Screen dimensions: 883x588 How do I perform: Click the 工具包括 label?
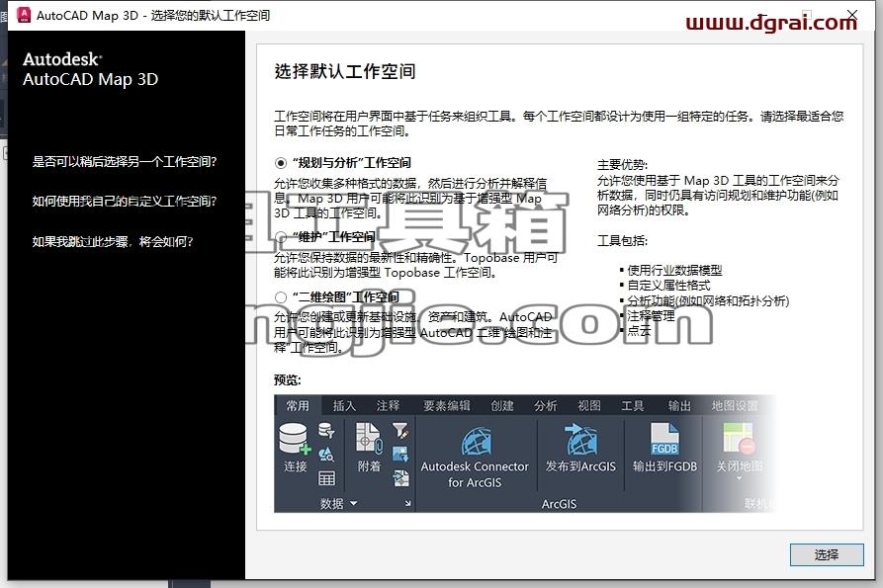point(622,241)
